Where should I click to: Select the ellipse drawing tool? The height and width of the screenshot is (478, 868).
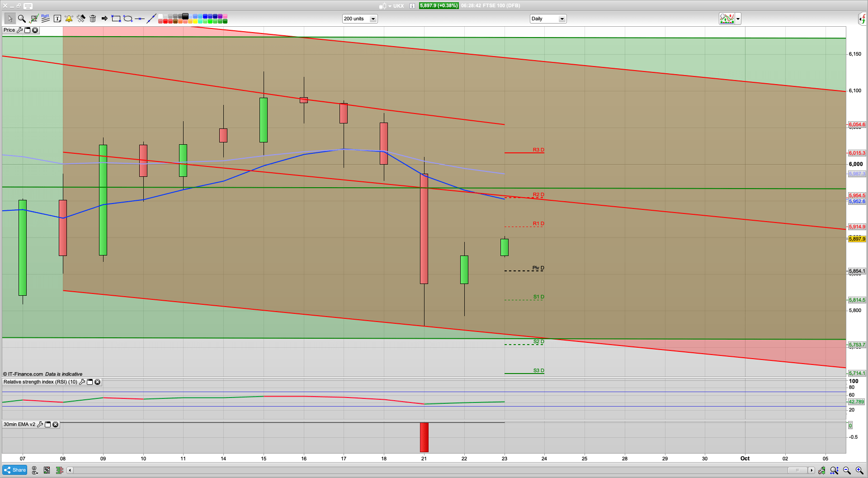(x=128, y=19)
